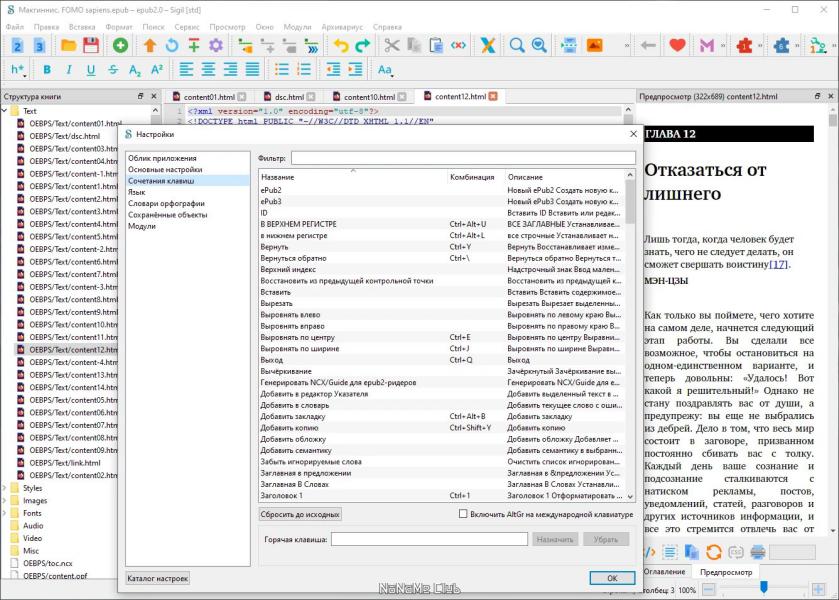Viewport: 839px width, 600px height.
Task: Expand the Styles folder in book structure
Action: coord(5,488)
